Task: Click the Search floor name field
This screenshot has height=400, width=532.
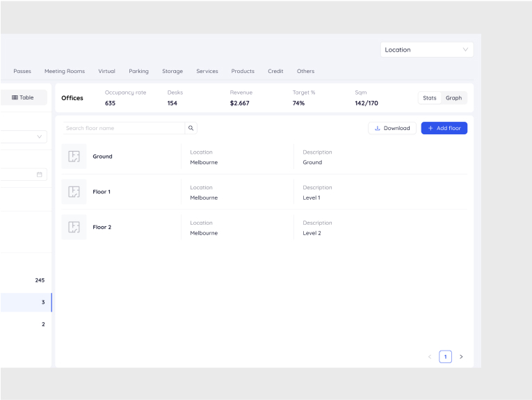Action: click(122, 128)
